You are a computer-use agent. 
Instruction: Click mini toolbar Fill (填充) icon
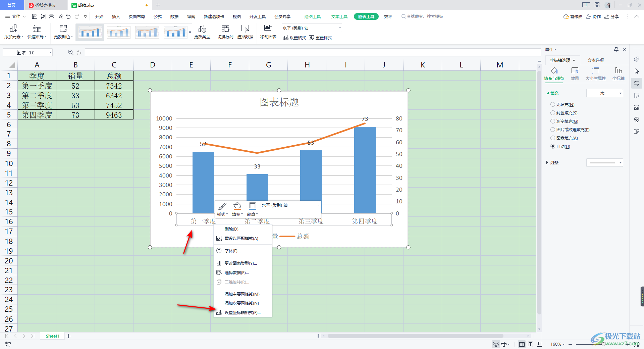coord(237,206)
